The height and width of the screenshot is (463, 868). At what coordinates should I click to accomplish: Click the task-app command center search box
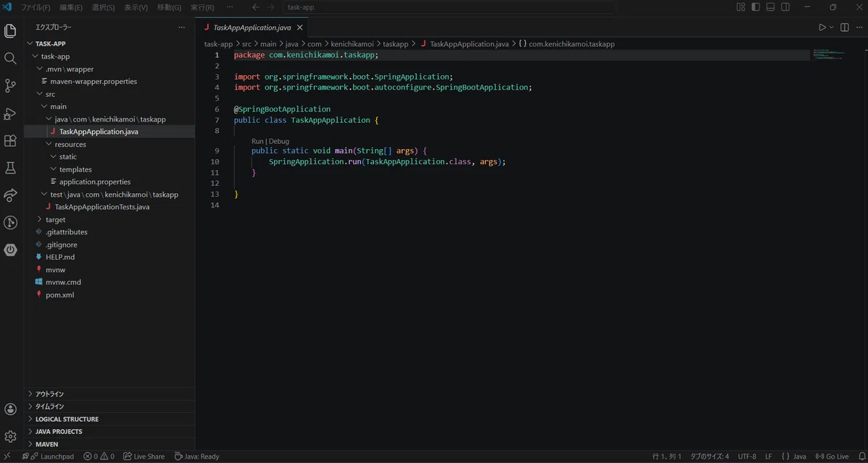pyautogui.click(x=448, y=7)
